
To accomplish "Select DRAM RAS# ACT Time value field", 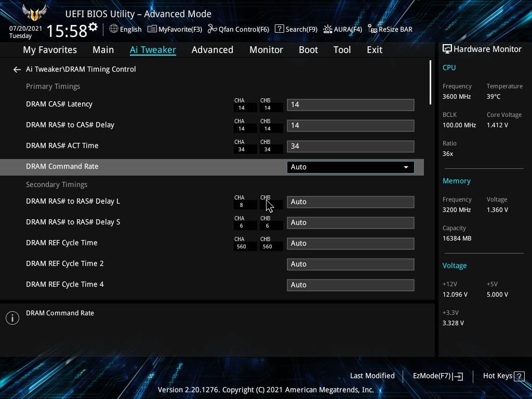I will tap(350, 146).
